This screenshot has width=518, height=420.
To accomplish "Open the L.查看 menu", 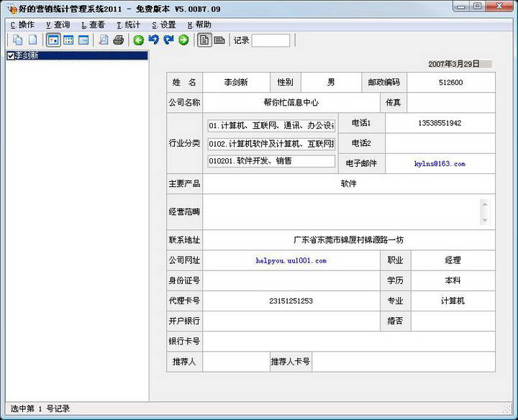I will click(93, 24).
